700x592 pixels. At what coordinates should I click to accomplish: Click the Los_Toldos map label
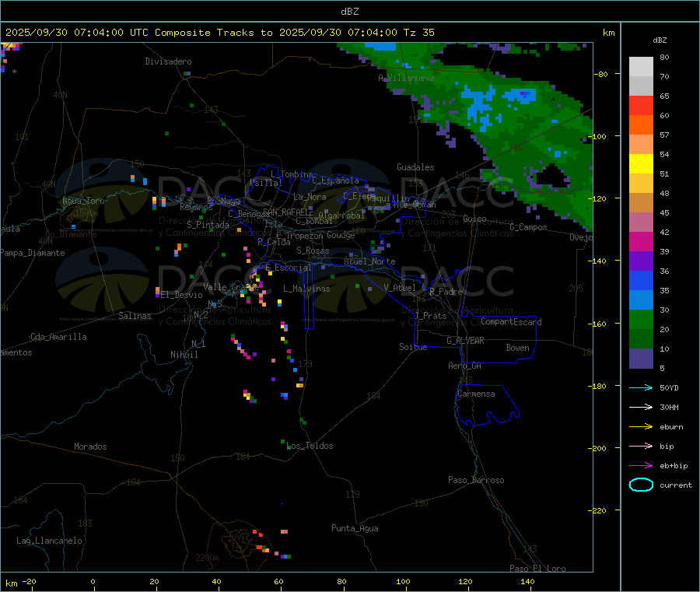point(310,446)
